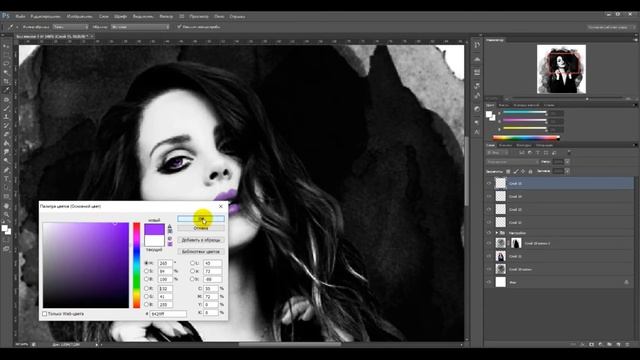Select the Move tool
The height and width of the screenshot is (360, 640).
pyautogui.click(x=6, y=46)
